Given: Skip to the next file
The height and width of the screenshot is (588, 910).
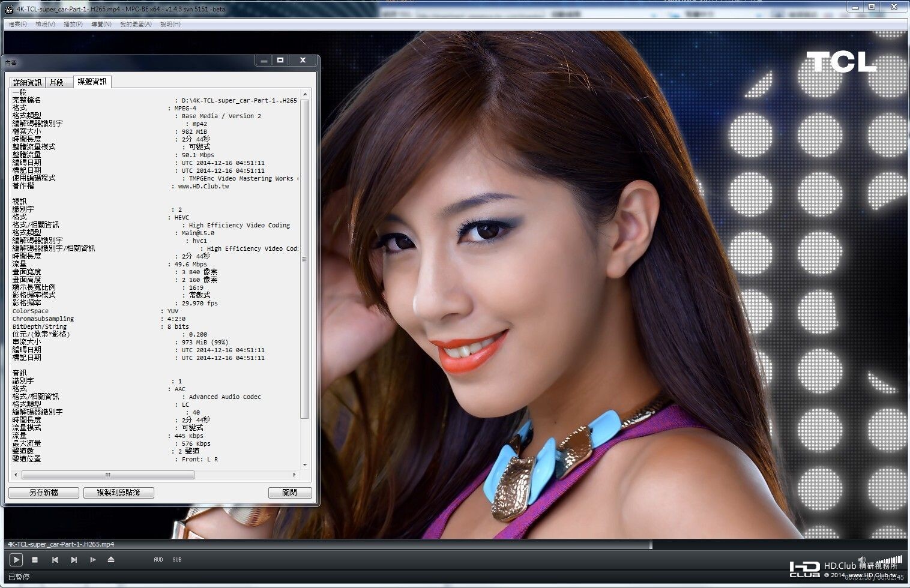Looking at the screenshot, I should pyautogui.click(x=74, y=560).
